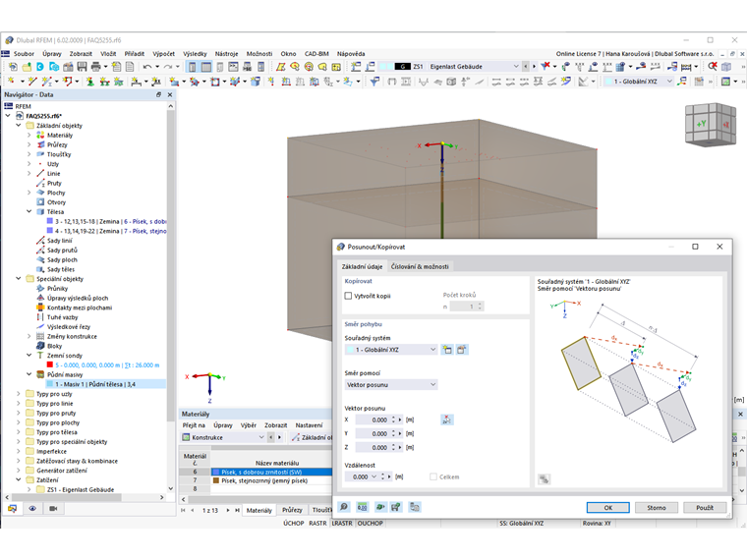This screenshot has height=560, width=747.
Task: Click the vector Z value input field
Action: [373, 448]
